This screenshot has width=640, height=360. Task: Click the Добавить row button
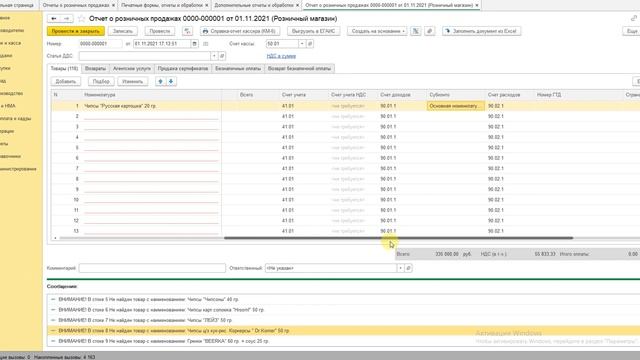pyautogui.click(x=66, y=82)
